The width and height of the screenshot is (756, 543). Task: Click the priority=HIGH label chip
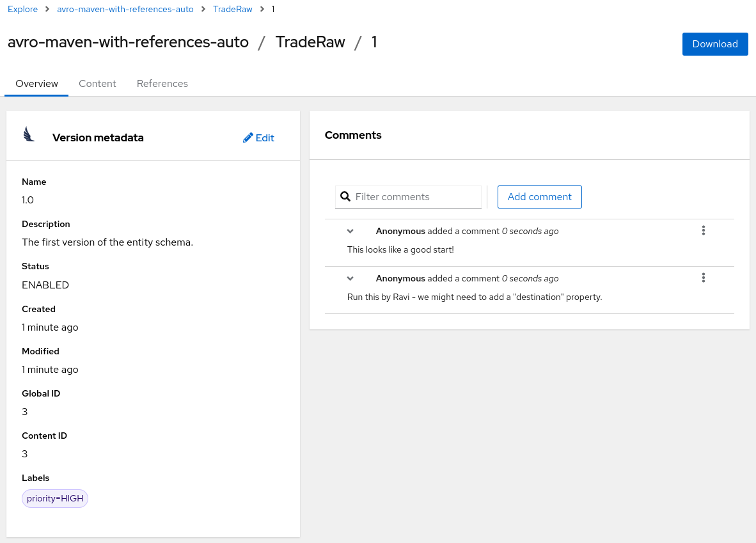click(55, 498)
